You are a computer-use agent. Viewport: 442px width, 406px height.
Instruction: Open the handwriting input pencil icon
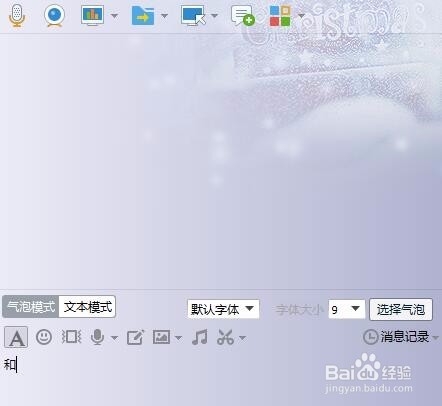click(135, 337)
